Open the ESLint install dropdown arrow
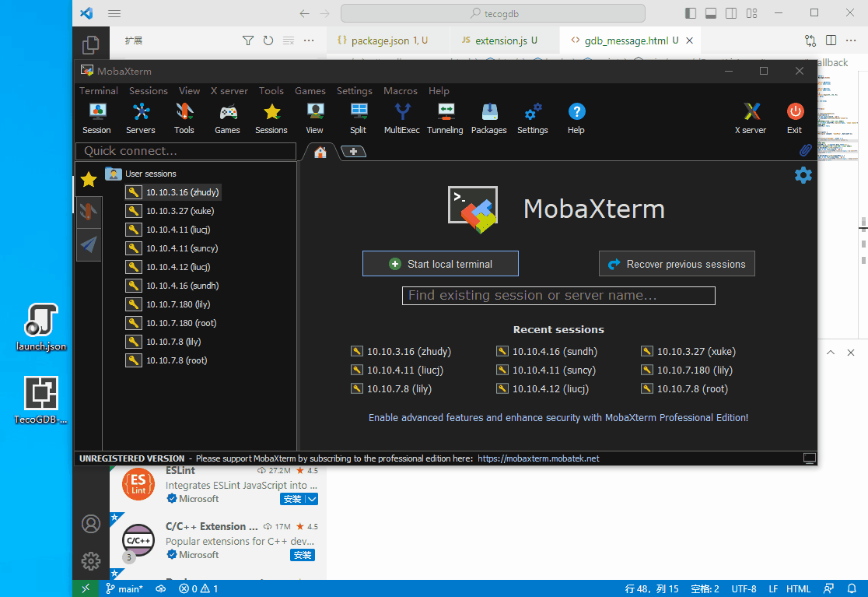Screen dimensions: 868x597 (312, 499)
